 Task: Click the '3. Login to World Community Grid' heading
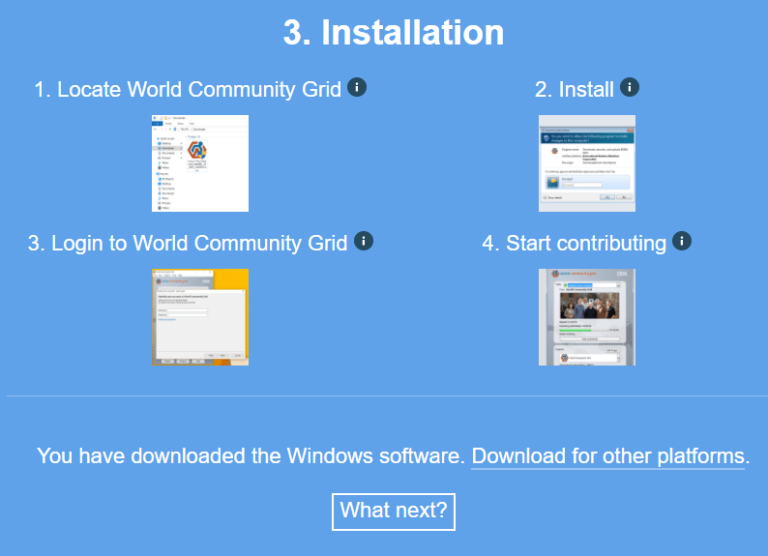[x=188, y=243]
